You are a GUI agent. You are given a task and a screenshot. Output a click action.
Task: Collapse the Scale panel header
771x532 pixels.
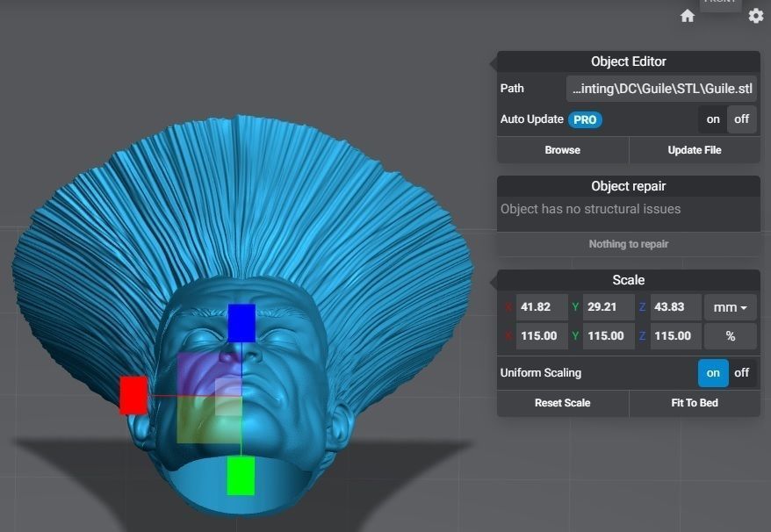[x=629, y=280]
